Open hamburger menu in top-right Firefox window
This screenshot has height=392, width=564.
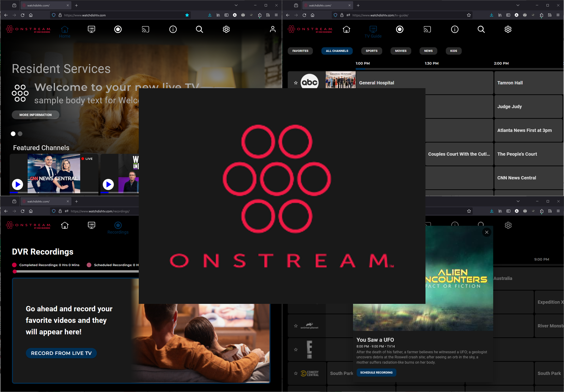tap(558, 15)
